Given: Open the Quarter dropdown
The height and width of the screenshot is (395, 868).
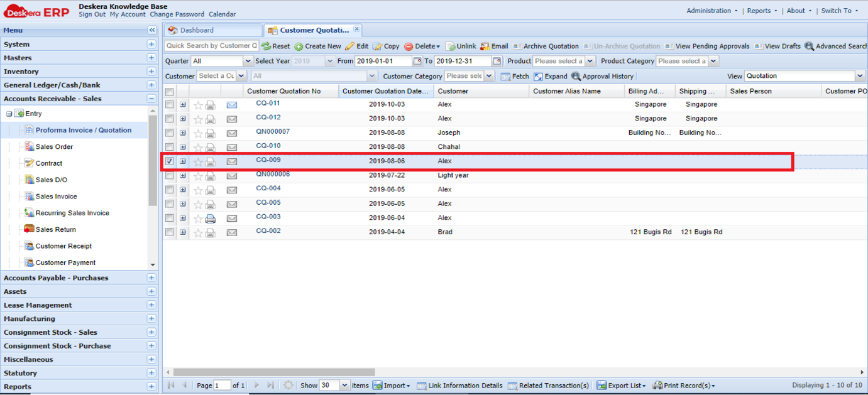Looking at the screenshot, I should point(248,62).
